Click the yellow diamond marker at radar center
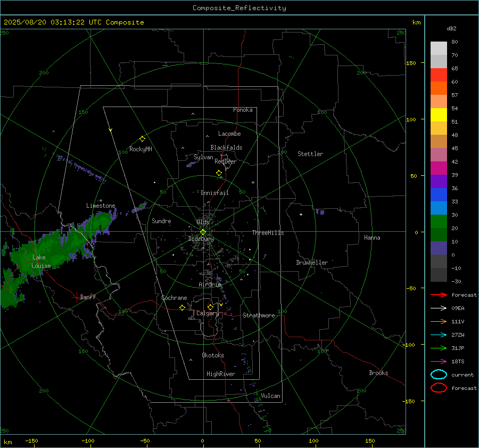 (203, 232)
